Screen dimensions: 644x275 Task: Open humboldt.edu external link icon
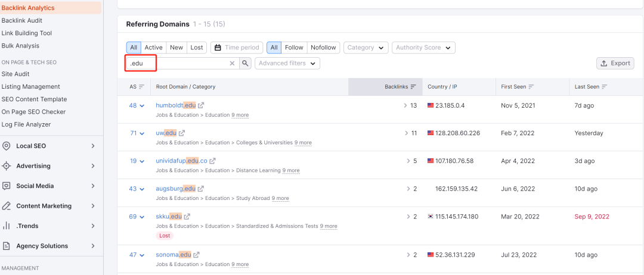pos(201,105)
